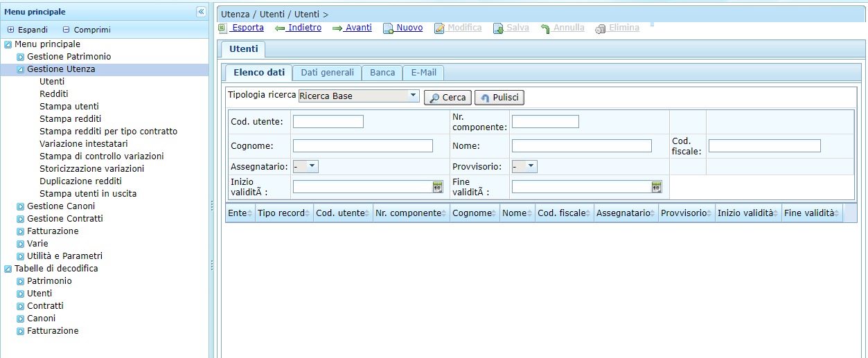Expand the Gestione Canoni tree node

coord(21,206)
